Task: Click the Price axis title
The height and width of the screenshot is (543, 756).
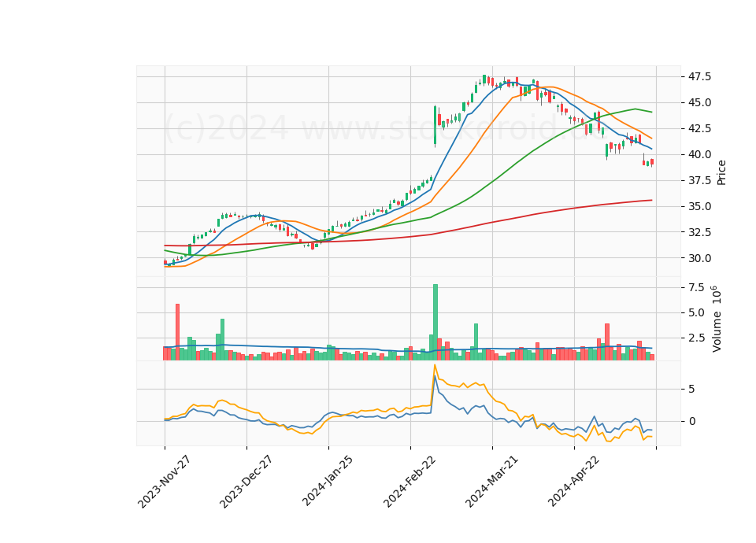Action: [721, 172]
